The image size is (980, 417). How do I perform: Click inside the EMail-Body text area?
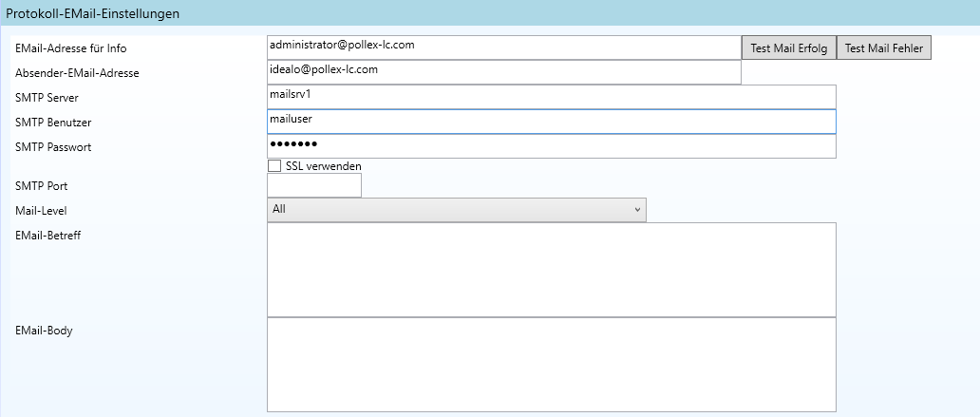pyautogui.click(x=551, y=364)
